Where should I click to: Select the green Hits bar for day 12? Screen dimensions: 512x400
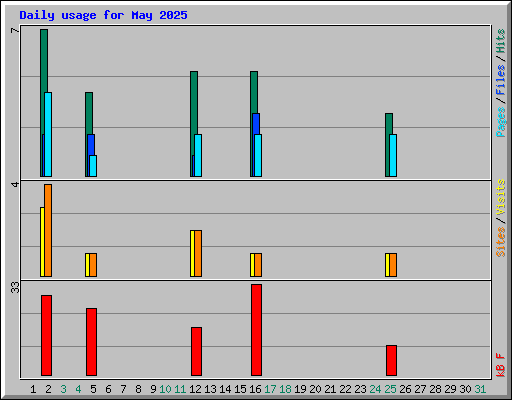tap(194, 103)
